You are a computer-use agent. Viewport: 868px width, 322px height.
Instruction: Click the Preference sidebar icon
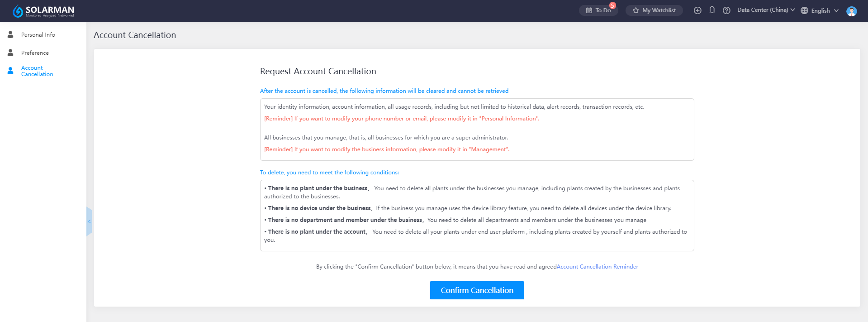(x=10, y=53)
